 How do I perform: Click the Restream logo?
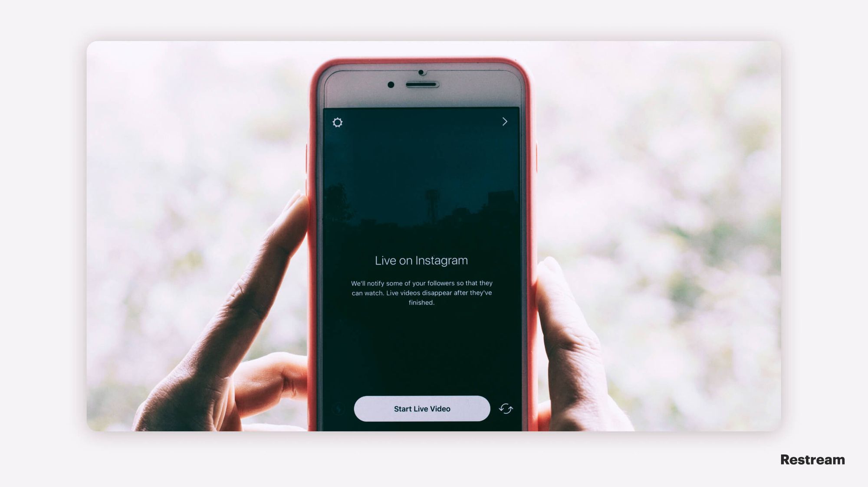(x=812, y=458)
